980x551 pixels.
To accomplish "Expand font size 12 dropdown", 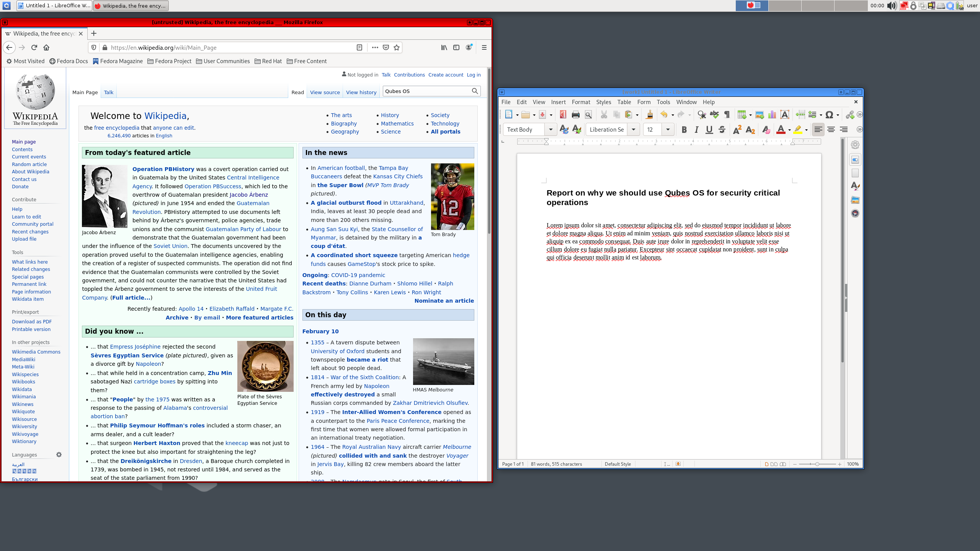I will pos(668,130).
